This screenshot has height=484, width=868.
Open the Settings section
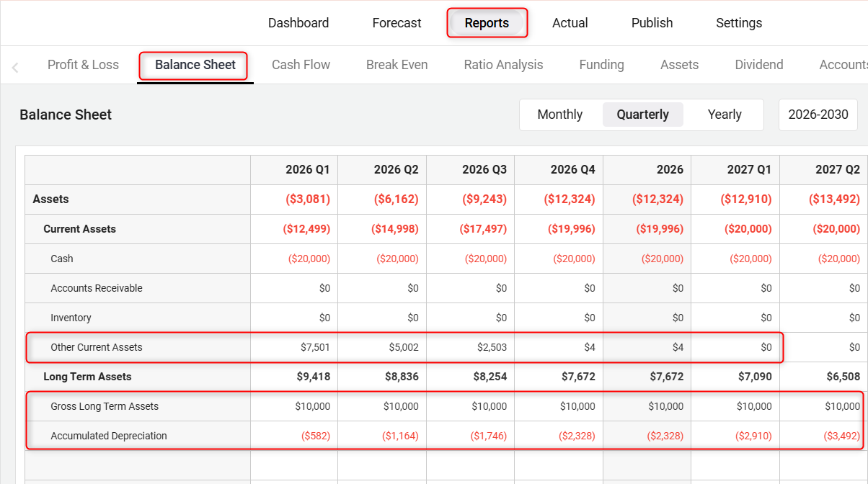click(739, 23)
